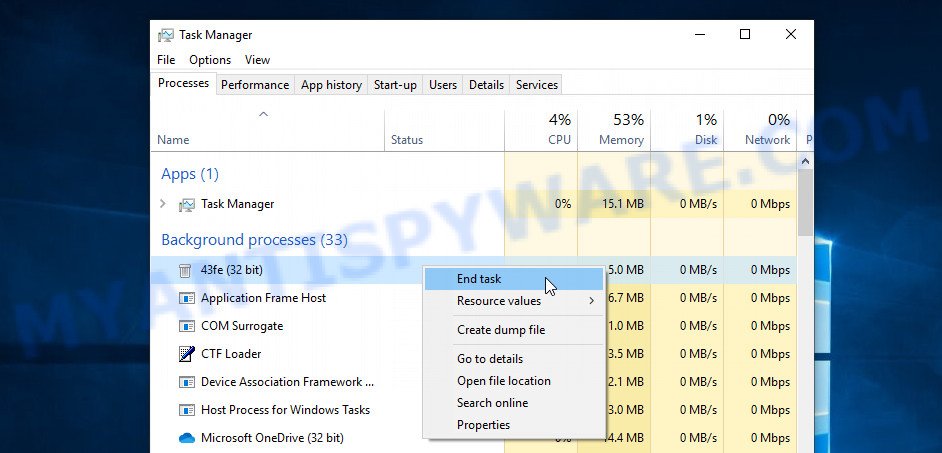942x453 pixels.
Task: Click Task Manager's 15.1 MB memory value
Action: pyautogui.click(x=622, y=204)
